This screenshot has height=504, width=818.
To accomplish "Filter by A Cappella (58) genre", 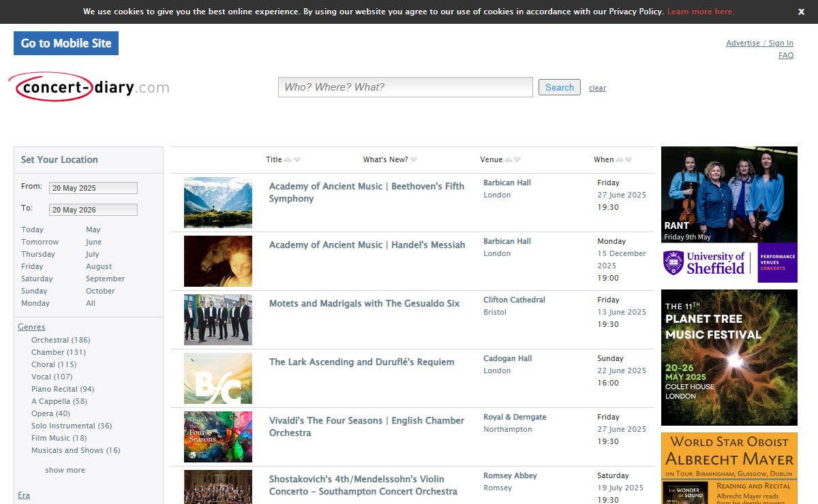I will (59, 401).
